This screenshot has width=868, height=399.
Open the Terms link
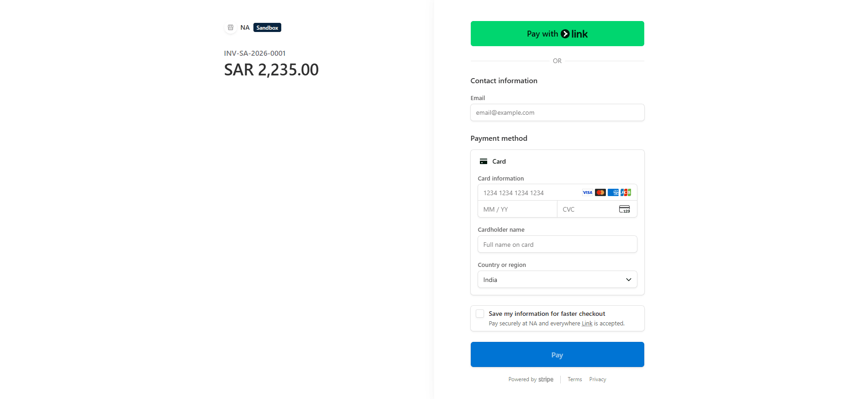[575, 379]
